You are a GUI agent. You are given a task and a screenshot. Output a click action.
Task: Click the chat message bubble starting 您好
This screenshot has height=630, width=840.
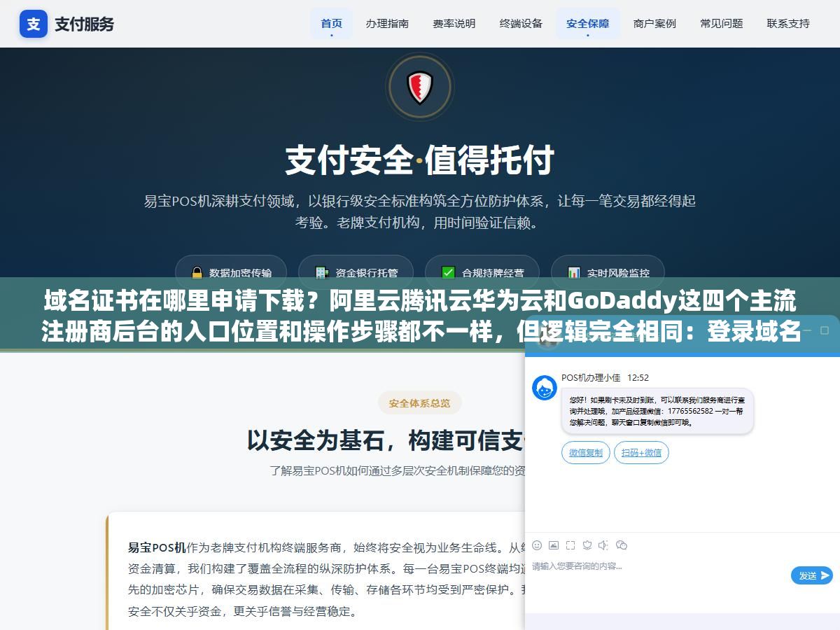657,411
